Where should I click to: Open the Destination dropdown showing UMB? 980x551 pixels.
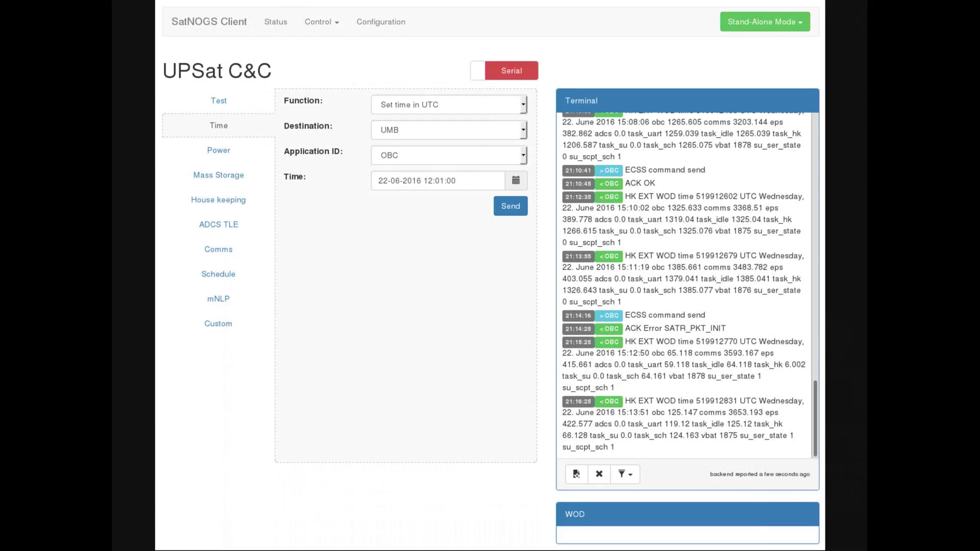point(449,130)
